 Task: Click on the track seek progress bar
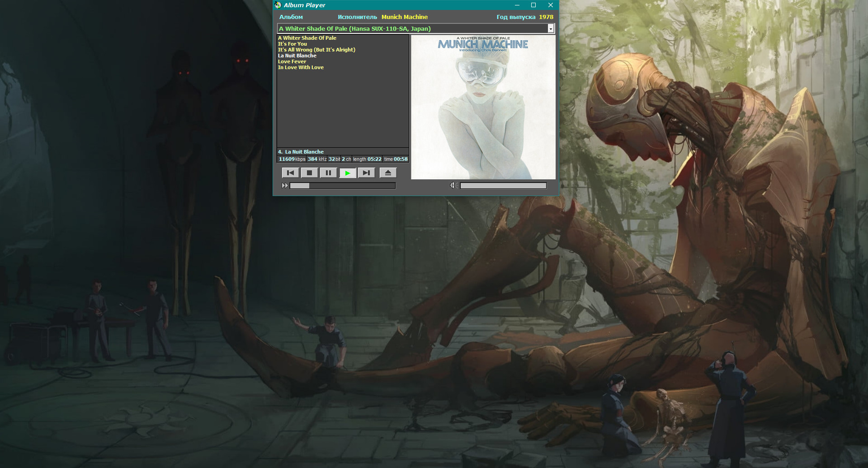coord(343,186)
